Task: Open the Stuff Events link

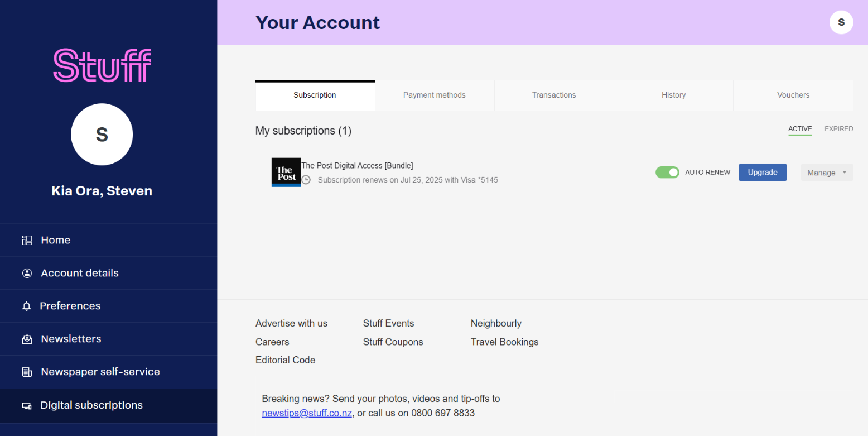Action: pyautogui.click(x=388, y=323)
